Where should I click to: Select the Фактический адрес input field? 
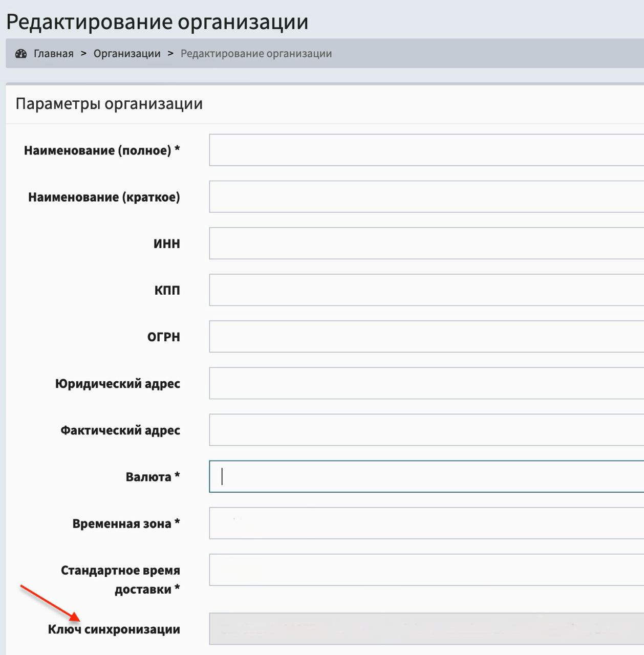pos(426,429)
